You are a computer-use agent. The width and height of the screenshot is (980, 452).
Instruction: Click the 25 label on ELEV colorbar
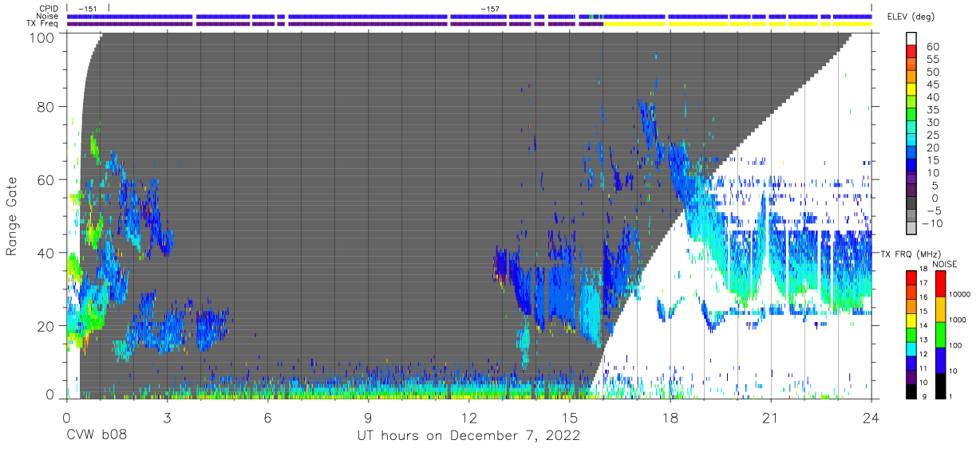coord(933,136)
